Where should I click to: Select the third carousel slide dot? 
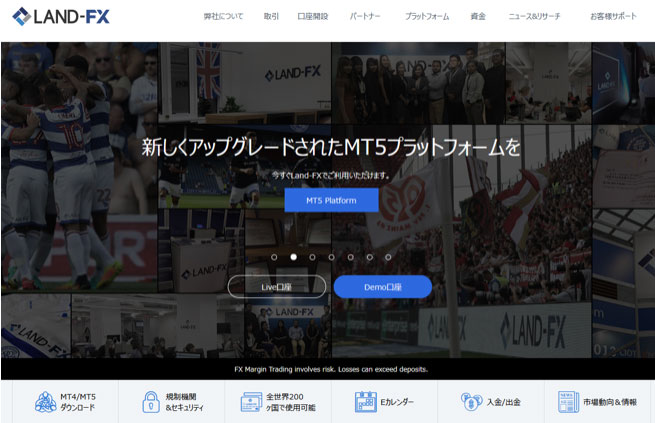[x=312, y=257]
